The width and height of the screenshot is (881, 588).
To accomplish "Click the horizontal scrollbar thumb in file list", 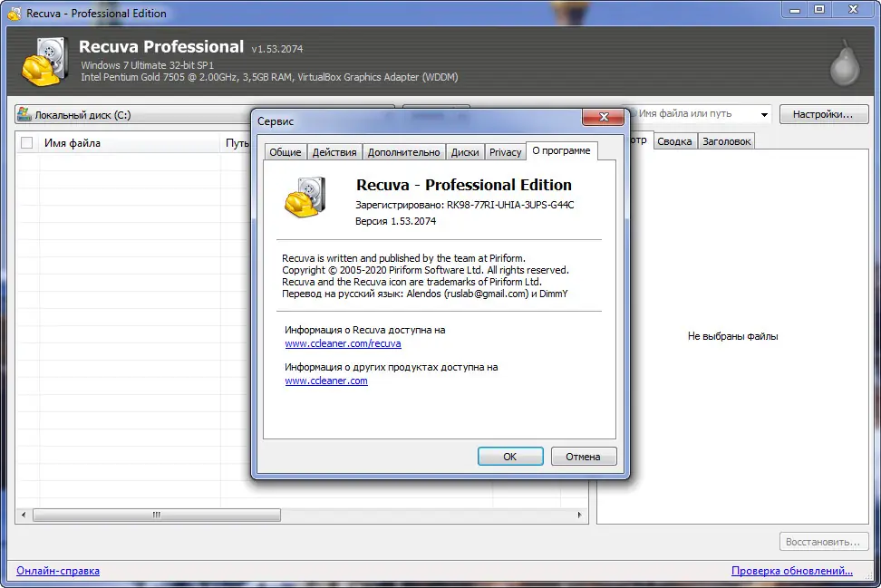I will click(x=157, y=515).
